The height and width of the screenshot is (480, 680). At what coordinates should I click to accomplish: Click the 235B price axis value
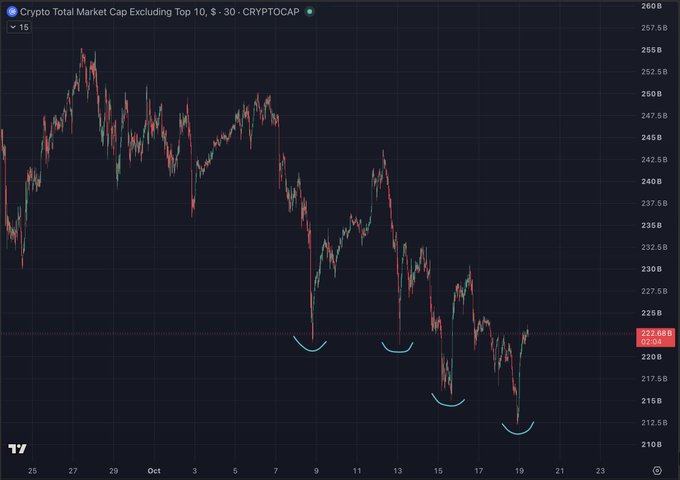coord(651,225)
